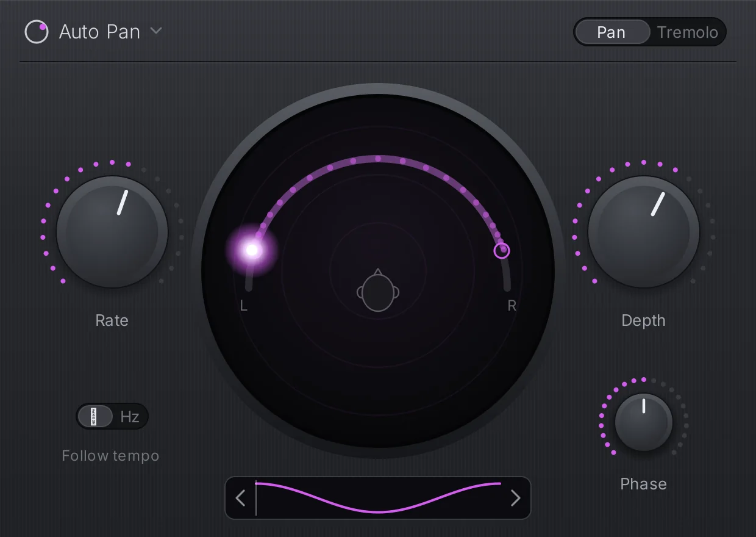756x537 pixels.
Task: Click the hollow circle marker near R
Action: [x=502, y=250]
